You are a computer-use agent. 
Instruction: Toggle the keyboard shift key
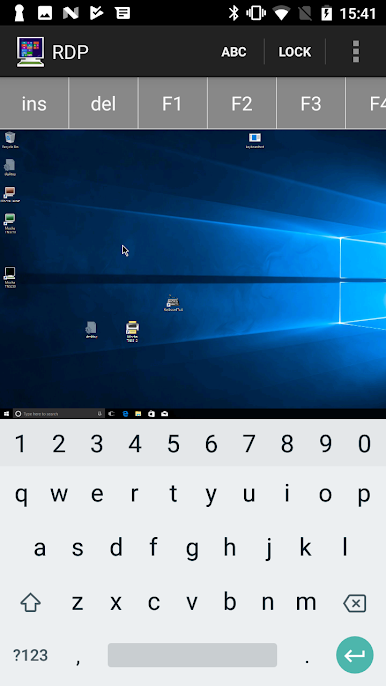(31, 603)
